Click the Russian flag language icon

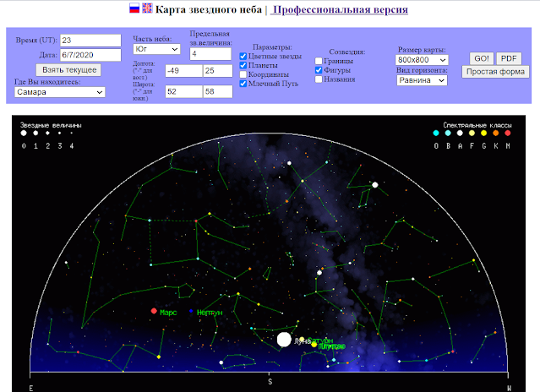point(134,8)
